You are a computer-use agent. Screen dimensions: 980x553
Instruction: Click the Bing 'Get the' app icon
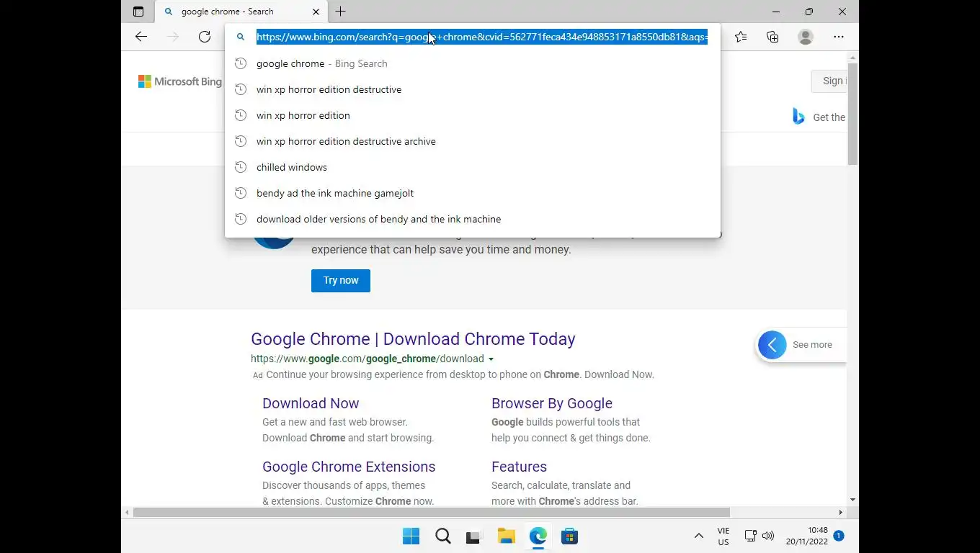(798, 117)
